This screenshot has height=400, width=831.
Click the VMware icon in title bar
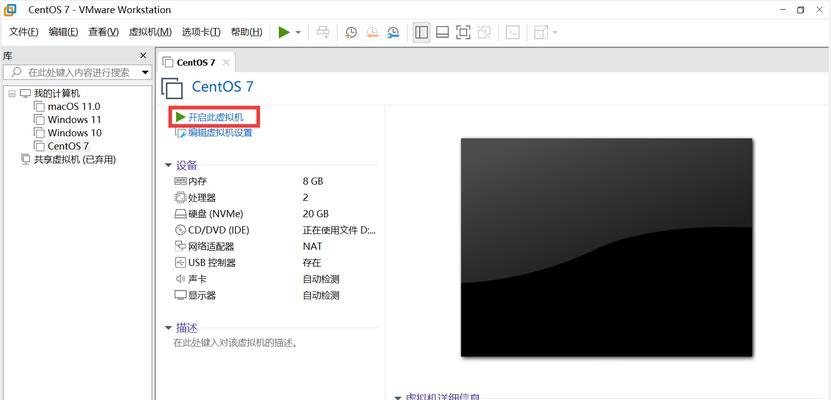10,10
